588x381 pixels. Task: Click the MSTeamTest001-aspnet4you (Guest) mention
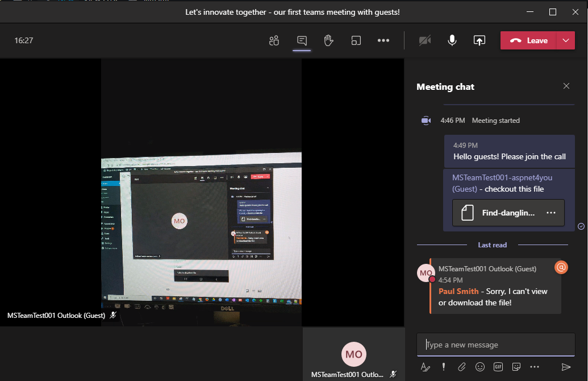(x=502, y=183)
